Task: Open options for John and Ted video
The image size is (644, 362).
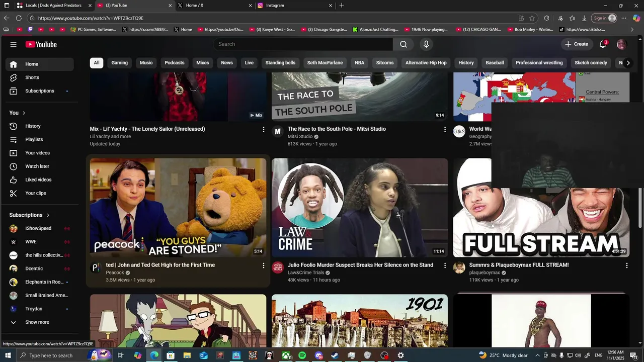Action: click(263, 265)
